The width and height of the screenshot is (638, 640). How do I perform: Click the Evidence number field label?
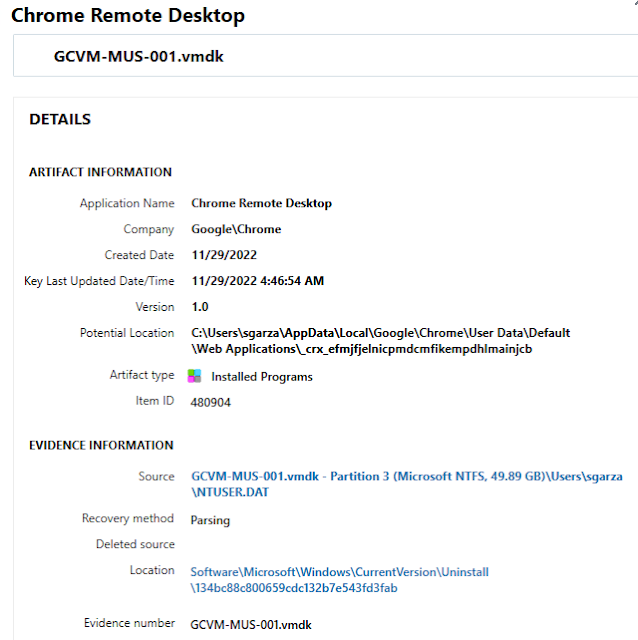[129, 623]
